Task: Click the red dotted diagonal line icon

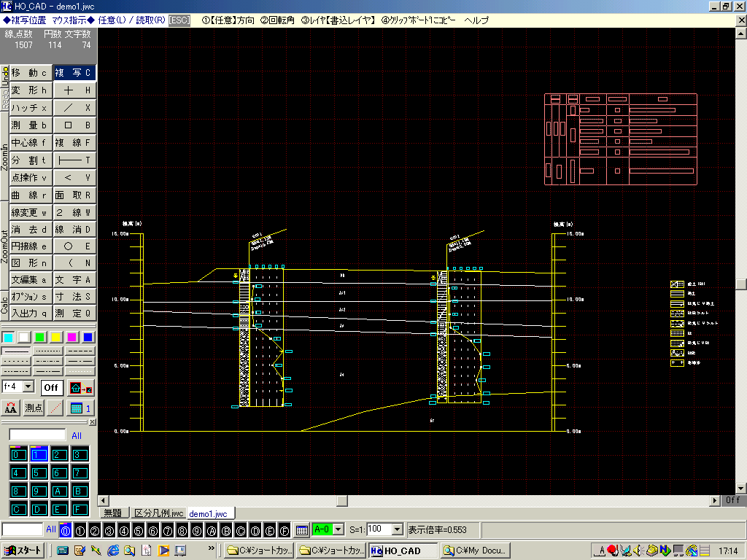Action: tap(55, 408)
